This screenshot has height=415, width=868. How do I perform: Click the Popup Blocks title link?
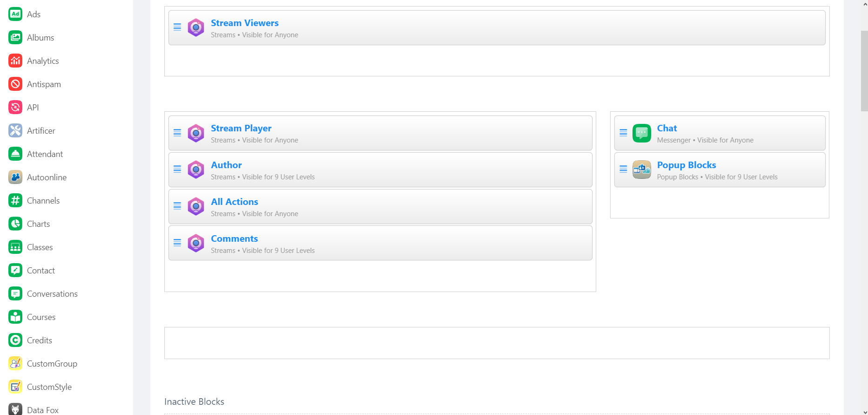[x=686, y=165]
